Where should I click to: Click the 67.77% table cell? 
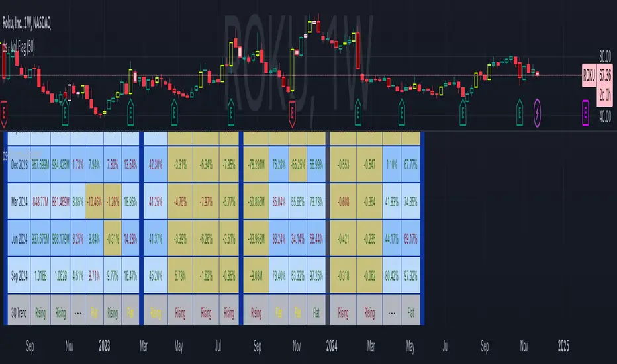click(410, 165)
